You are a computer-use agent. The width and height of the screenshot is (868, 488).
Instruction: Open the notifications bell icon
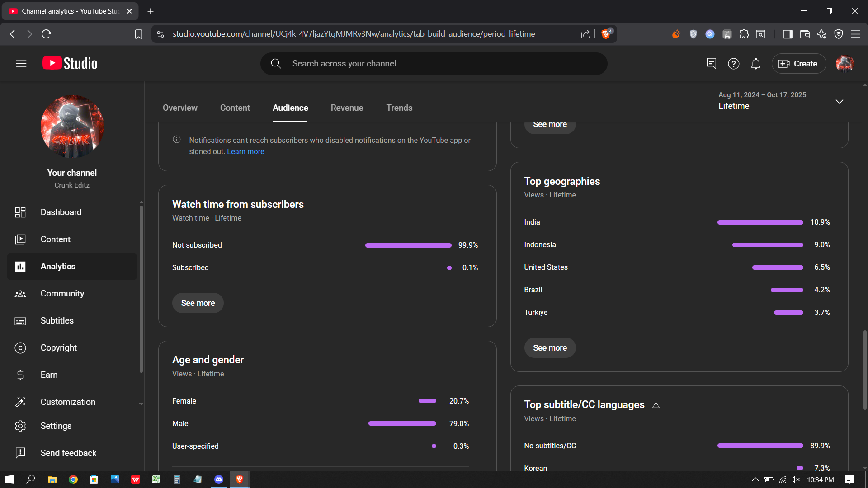[x=756, y=64]
